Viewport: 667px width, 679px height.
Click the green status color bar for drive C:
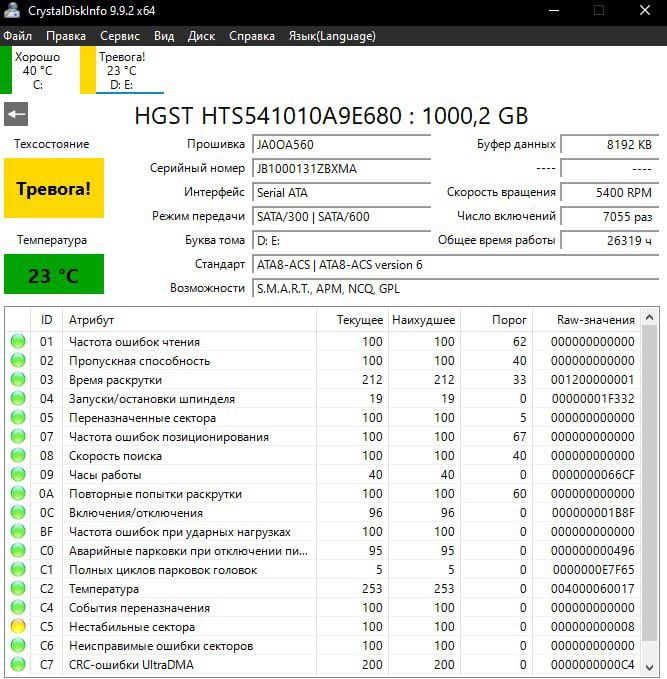click(x=6, y=70)
